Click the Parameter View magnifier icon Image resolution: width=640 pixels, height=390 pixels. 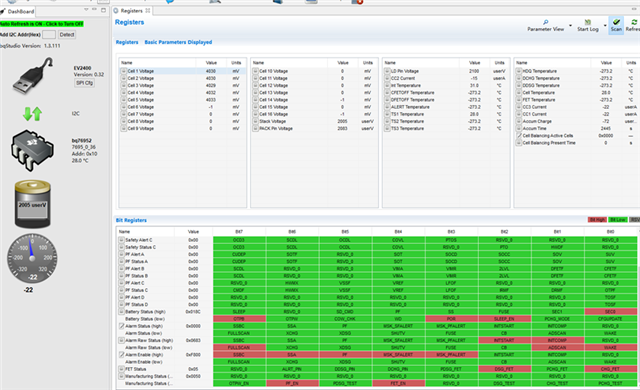(546, 22)
